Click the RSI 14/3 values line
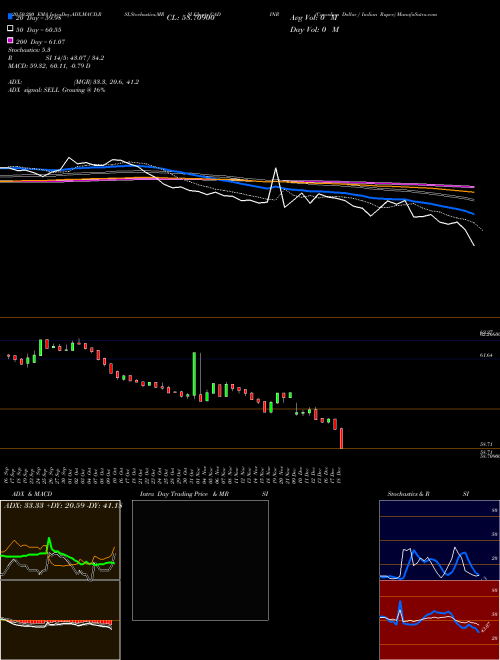 [x=56, y=58]
